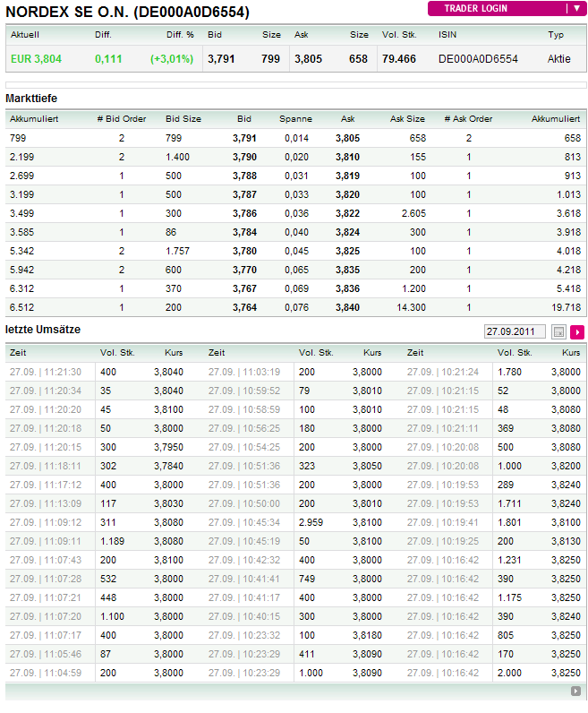This screenshot has height=713, width=588.
Task: Click the spread value 0,045
Action: pyautogui.click(x=296, y=251)
